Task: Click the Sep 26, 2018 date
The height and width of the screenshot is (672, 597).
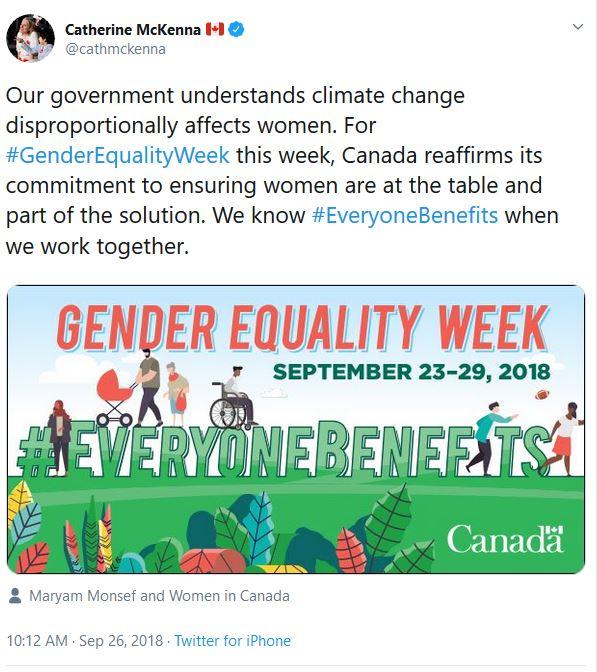Action: [121, 641]
